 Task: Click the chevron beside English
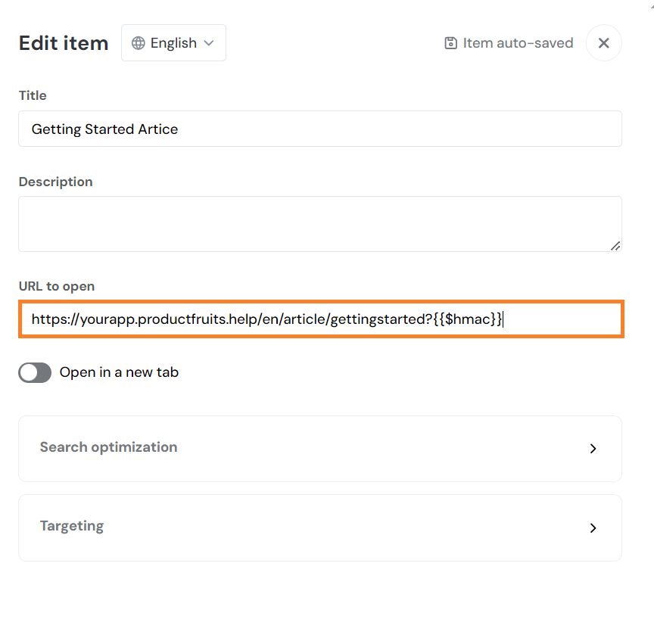(x=209, y=43)
